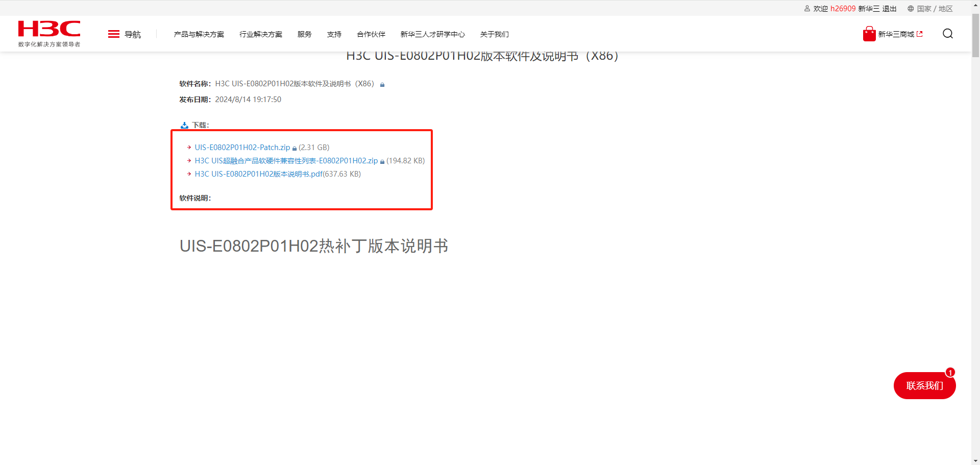Click the 软件说明: label
Image resolution: width=980 pixels, height=465 pixels.
[195, 198]
